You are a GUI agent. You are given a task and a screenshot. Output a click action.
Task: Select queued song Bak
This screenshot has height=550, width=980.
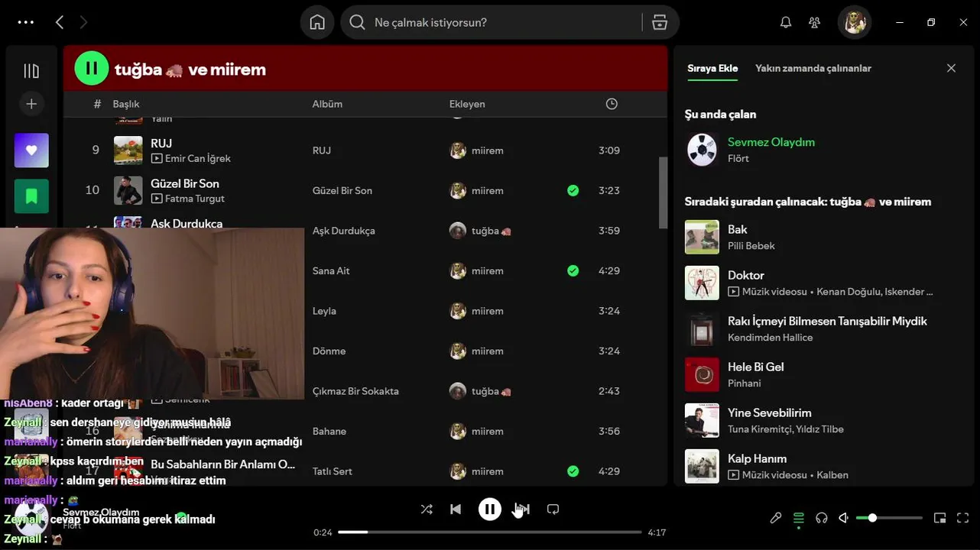click(x=738, y=229)
